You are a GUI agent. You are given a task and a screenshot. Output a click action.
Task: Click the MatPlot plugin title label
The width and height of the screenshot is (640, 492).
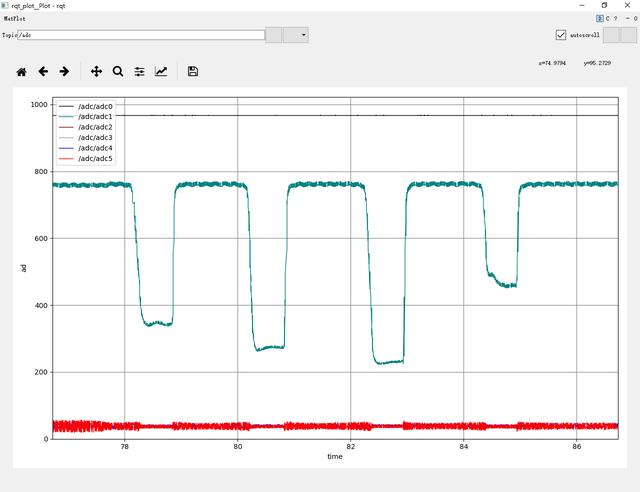tap(15, 19)
